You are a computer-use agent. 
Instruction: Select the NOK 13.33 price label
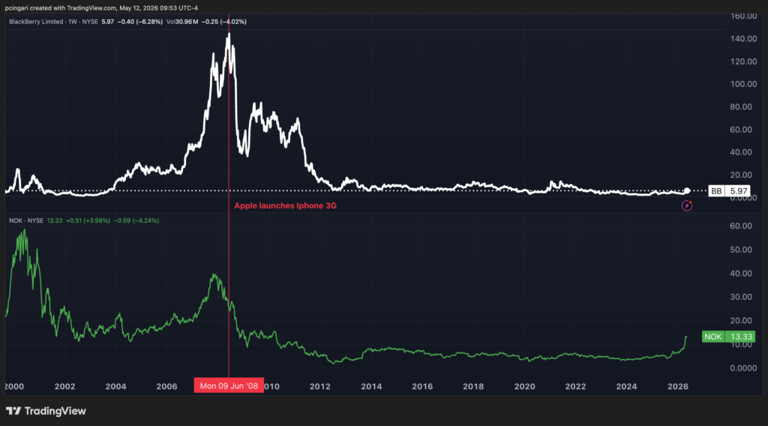(x=728, y=336)
